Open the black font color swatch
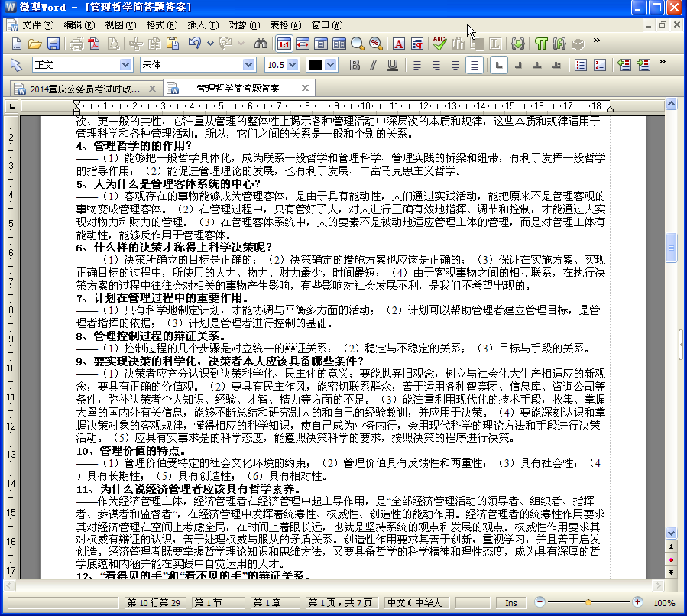 (x=321, y=65)
